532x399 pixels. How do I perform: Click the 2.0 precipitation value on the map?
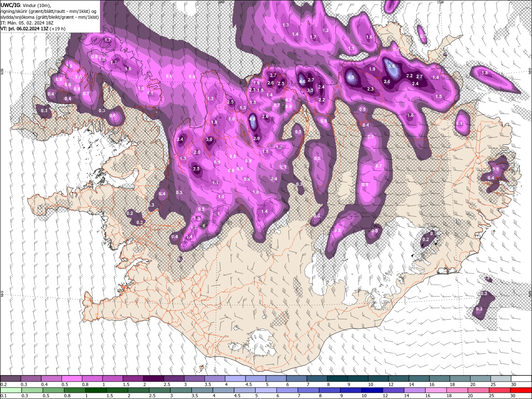click(x=197, y=153)
